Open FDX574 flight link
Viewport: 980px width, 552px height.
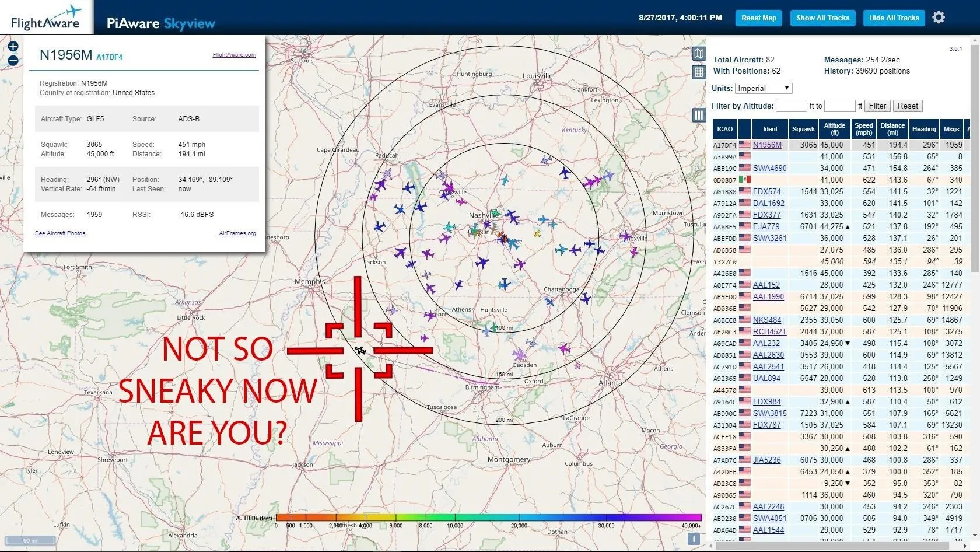[766, 191]
